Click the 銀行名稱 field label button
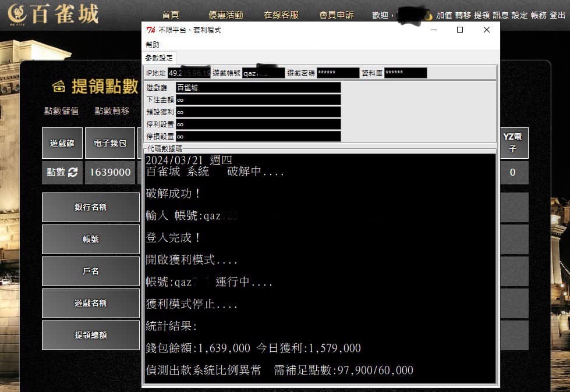 click(91, 207)
